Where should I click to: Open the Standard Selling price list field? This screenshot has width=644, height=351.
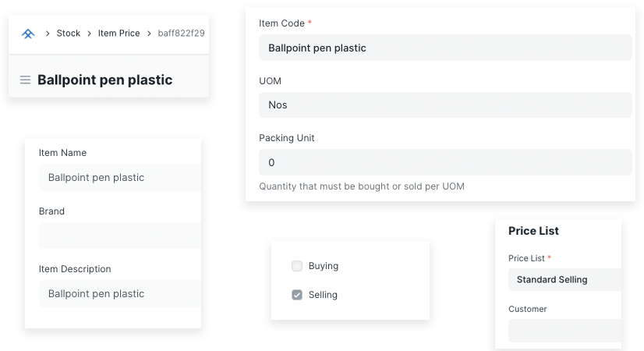pos(565,279)
